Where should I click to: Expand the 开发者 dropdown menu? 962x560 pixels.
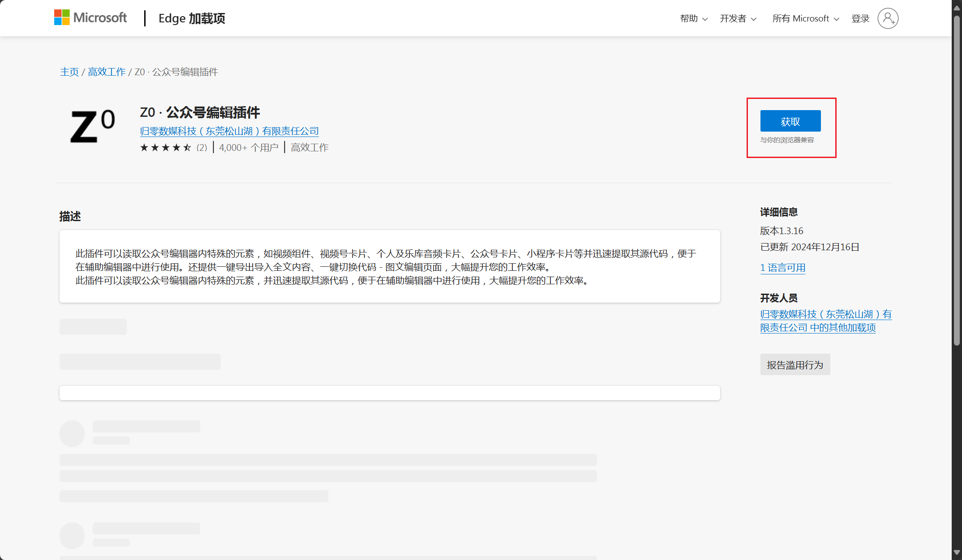click(738, 18)
